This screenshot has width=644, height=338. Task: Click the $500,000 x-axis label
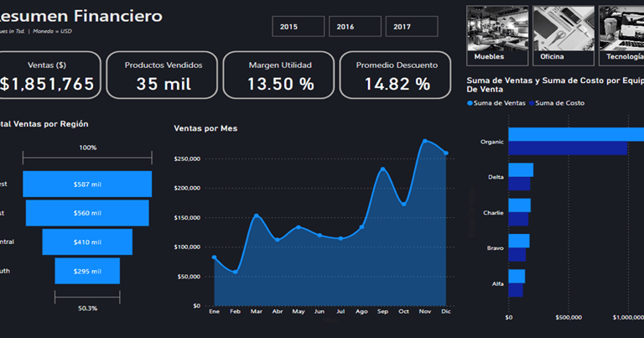click(x=569, y=318)
